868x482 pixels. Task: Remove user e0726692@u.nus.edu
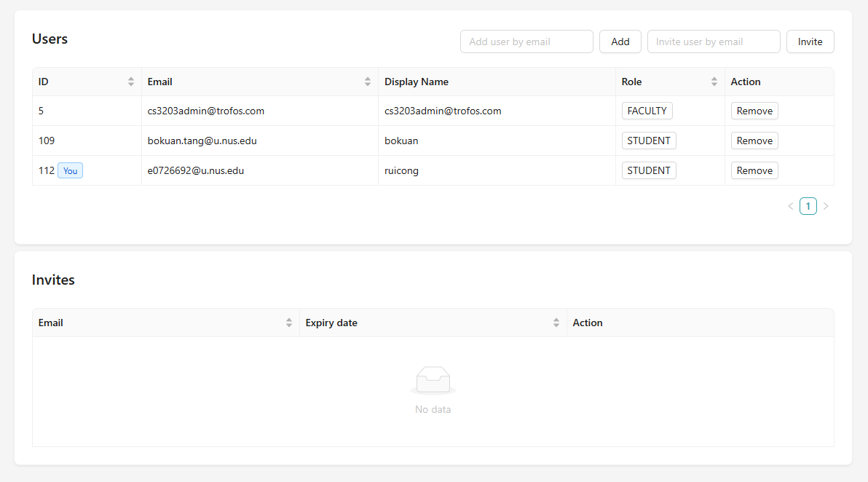(x=754, y=170)
